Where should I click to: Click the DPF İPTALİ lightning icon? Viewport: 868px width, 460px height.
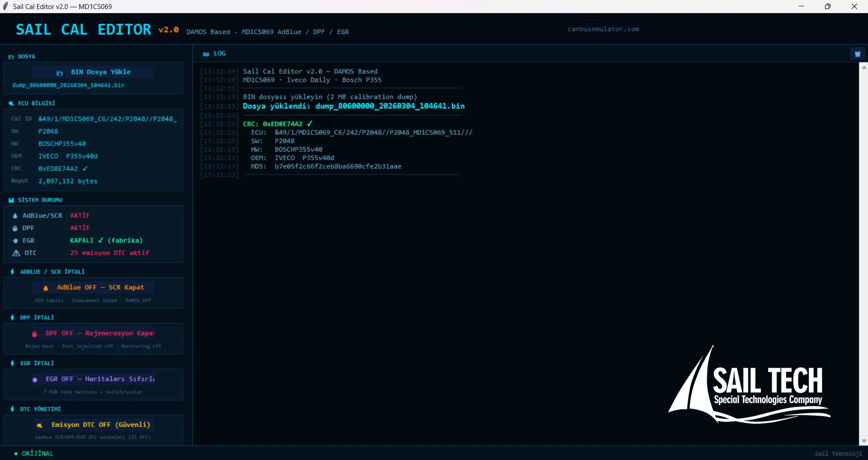(12, 318)
